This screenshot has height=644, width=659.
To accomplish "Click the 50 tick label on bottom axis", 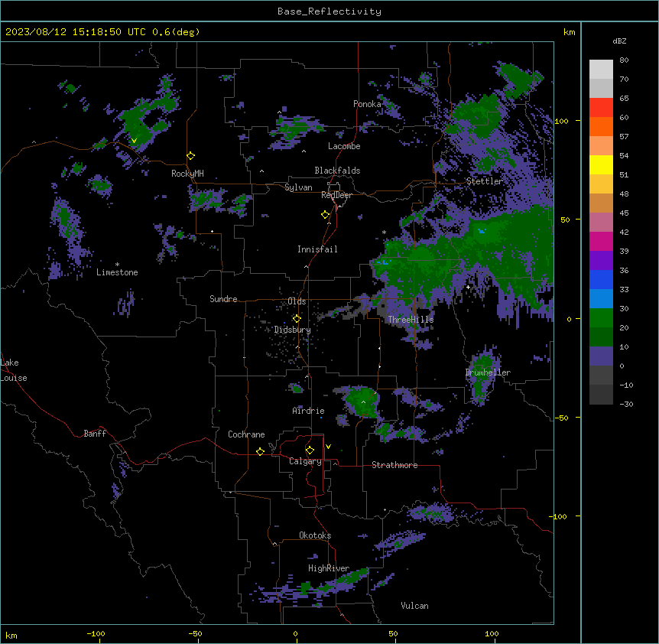I will (393, 633).
